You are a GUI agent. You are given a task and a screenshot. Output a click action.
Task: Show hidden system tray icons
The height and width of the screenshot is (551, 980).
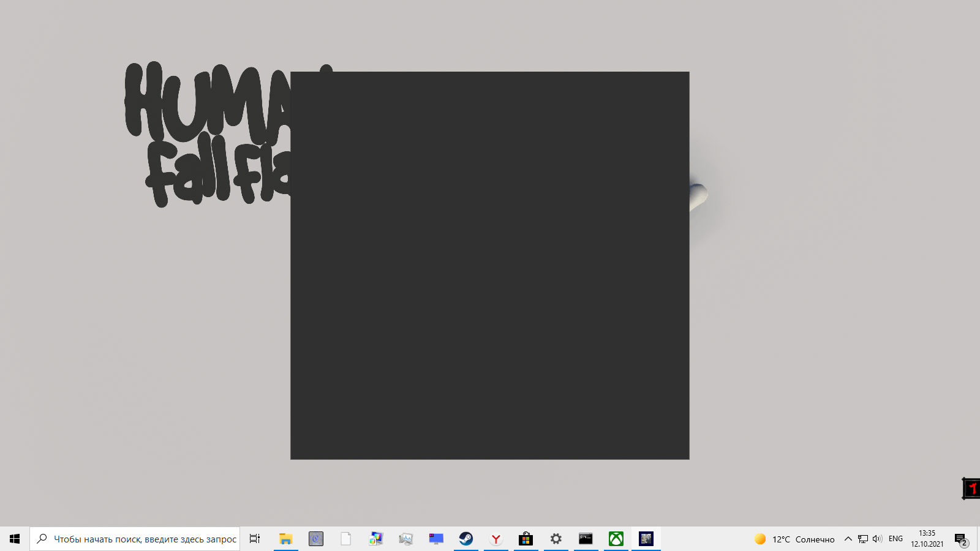(848, 539)
